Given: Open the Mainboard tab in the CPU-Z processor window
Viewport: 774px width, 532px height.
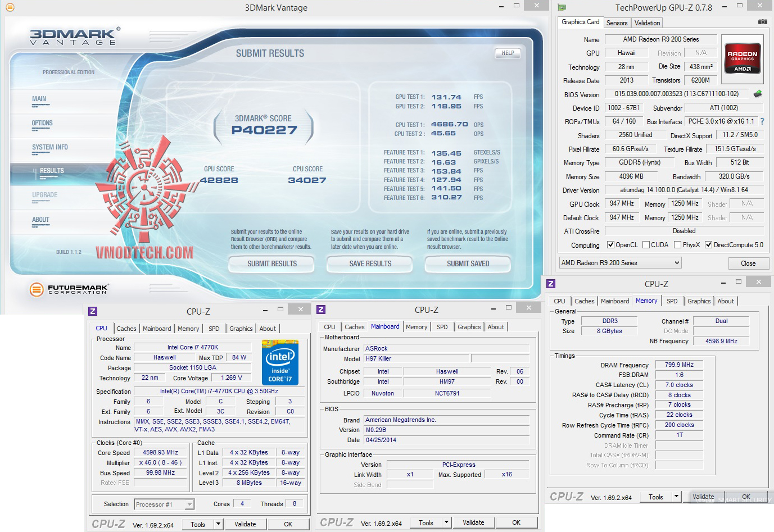Looking at the screenshot, I should tap(157, 329).
